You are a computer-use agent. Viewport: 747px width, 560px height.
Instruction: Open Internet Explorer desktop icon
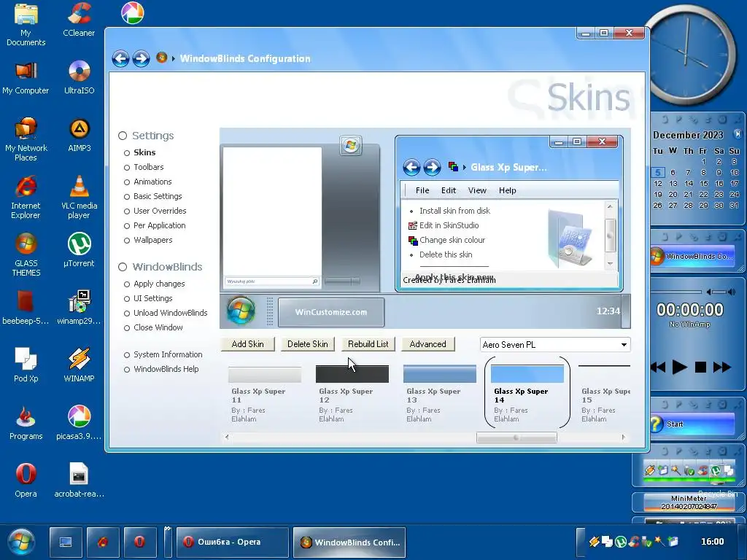tap(26, 198)
